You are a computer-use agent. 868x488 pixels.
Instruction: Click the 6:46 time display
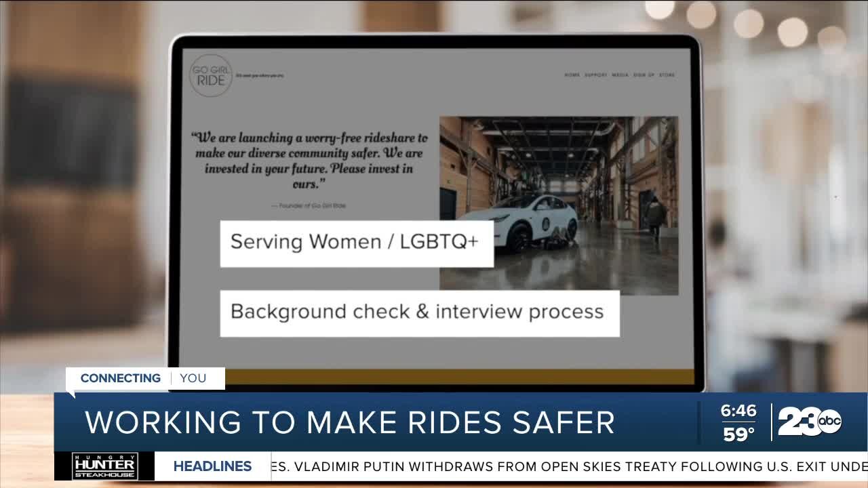738,411
